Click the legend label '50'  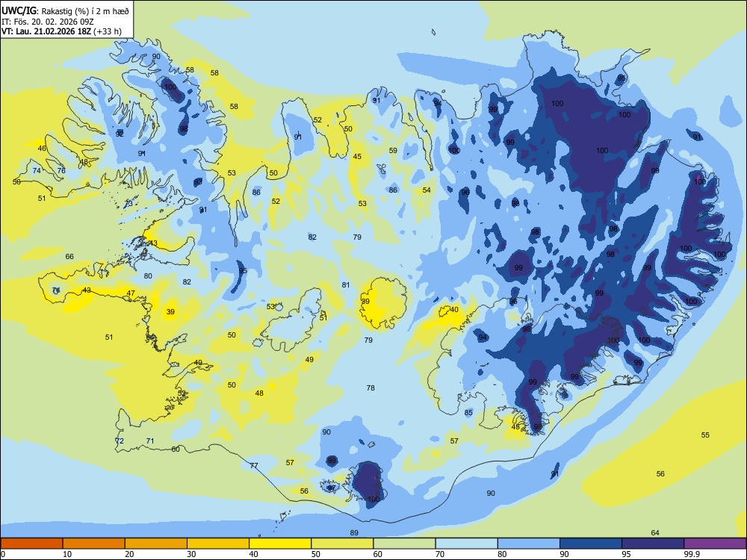coord(315,554)
